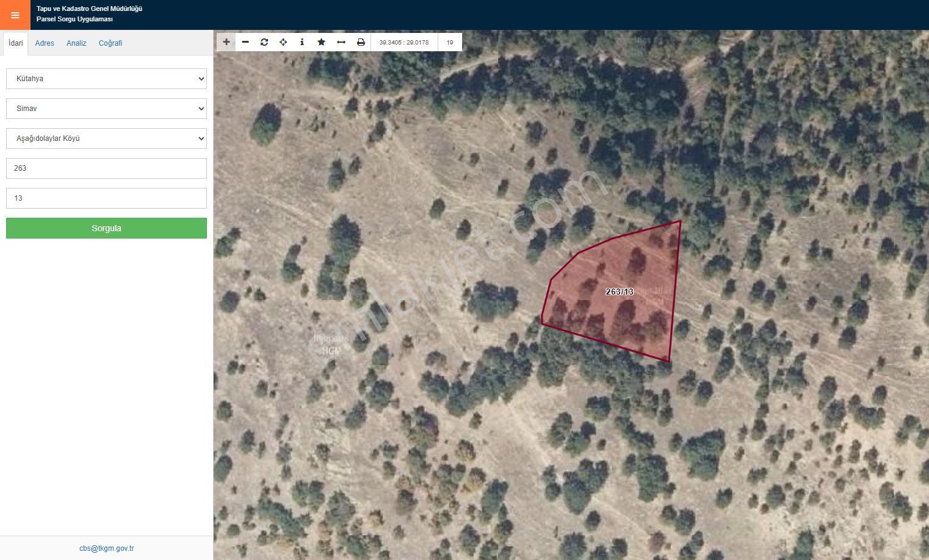
Task: Expand the Simav district dropdown
Action: [x=106, y=109]
